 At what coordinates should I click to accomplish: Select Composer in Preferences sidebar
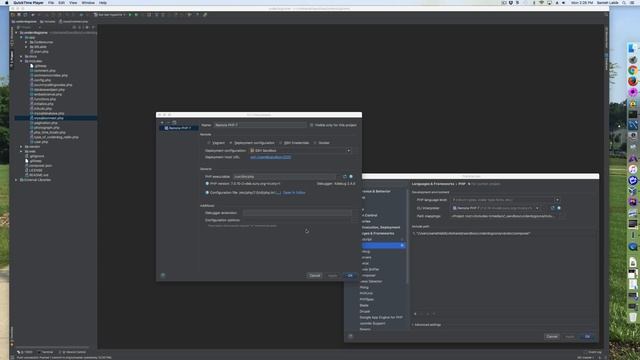(369, 276)
